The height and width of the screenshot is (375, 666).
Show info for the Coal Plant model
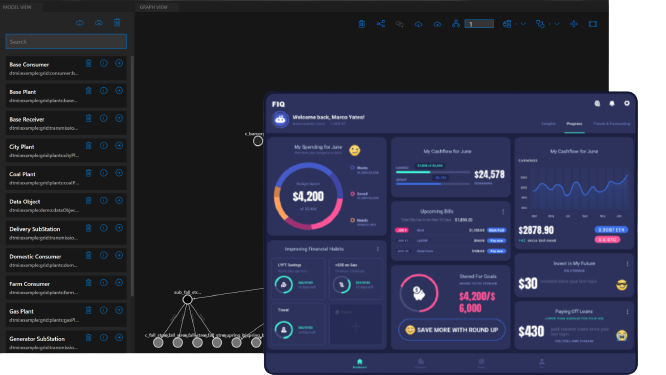tap(104, 173)
